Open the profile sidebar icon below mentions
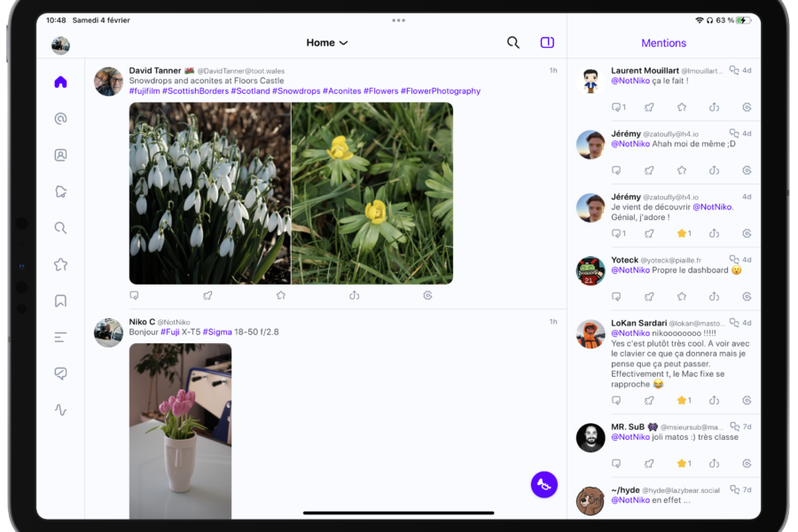798x532 pixels. pos(60,155)
